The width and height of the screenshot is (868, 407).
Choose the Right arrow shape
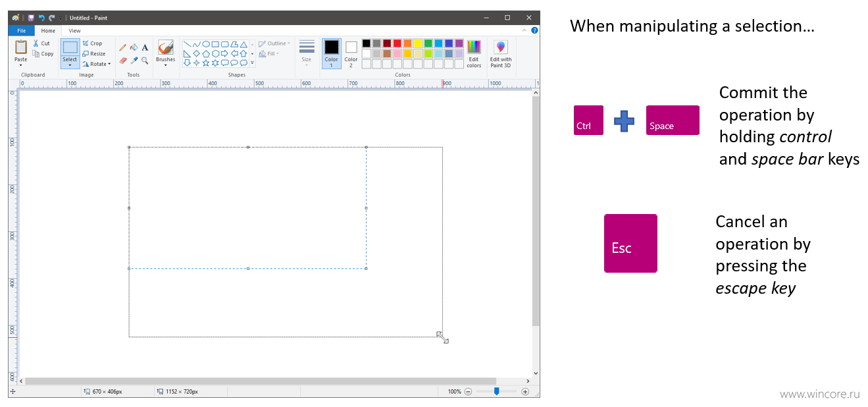coord(224,53)
